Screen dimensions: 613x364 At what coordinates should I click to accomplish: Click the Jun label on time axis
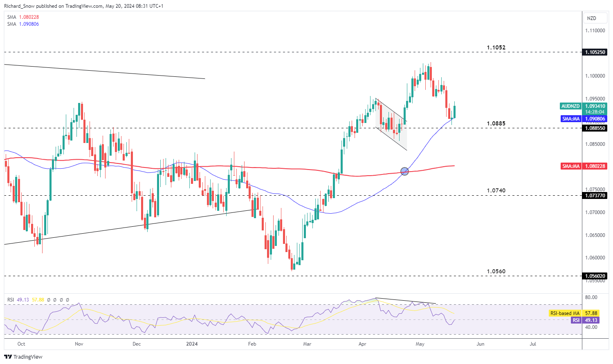[x=480, y=344]
